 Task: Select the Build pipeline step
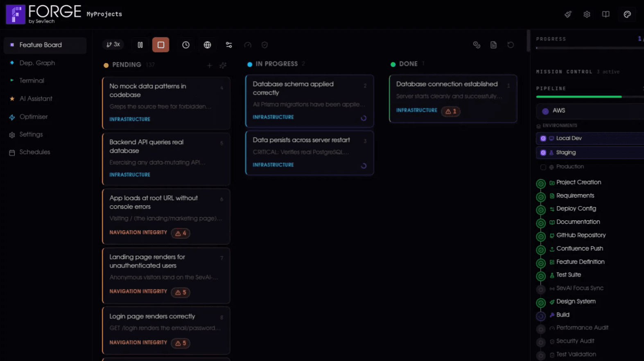coord(563,315)
